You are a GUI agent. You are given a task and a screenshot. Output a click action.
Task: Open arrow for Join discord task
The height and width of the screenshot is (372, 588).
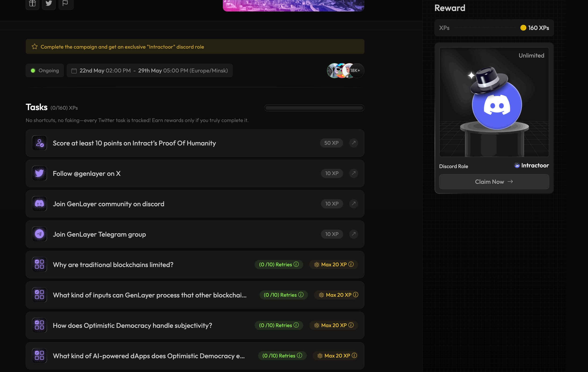(x=354, y=204)
